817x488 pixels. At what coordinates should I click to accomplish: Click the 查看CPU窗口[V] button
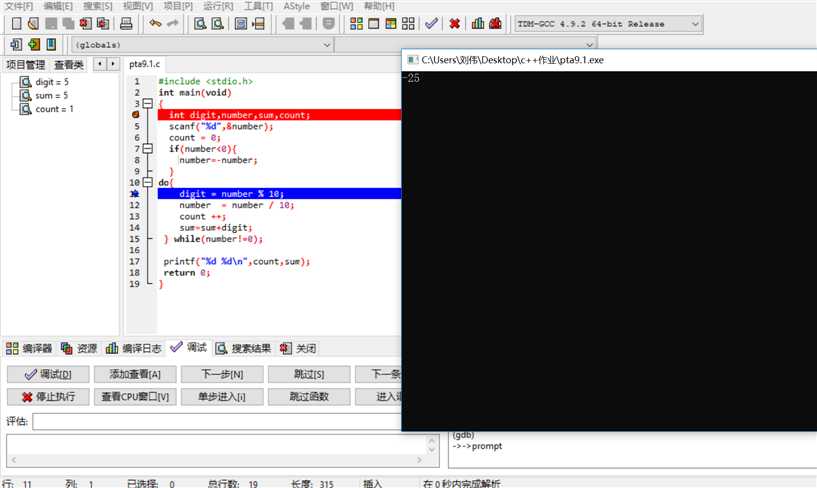[135, 396]
